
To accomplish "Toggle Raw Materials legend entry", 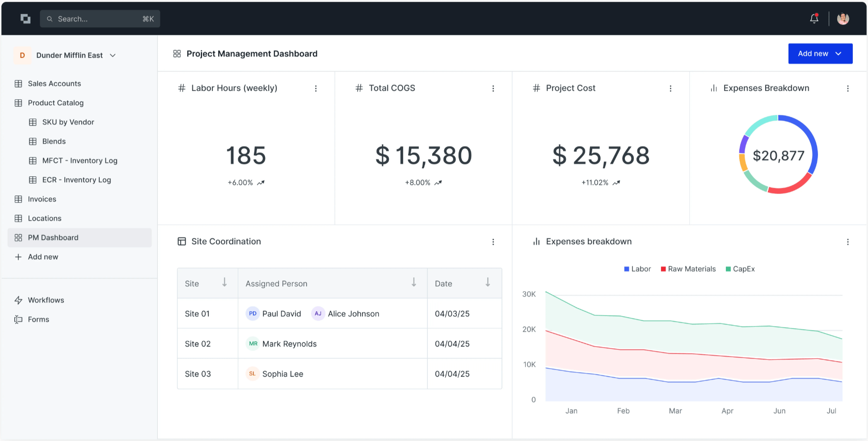I will (x=688, y=269).
